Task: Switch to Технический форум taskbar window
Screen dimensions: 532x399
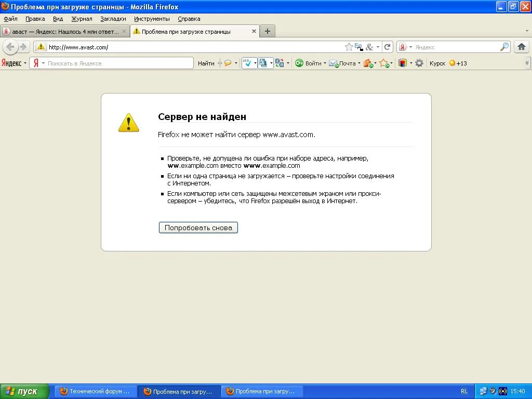Action: tap(96, 391)
